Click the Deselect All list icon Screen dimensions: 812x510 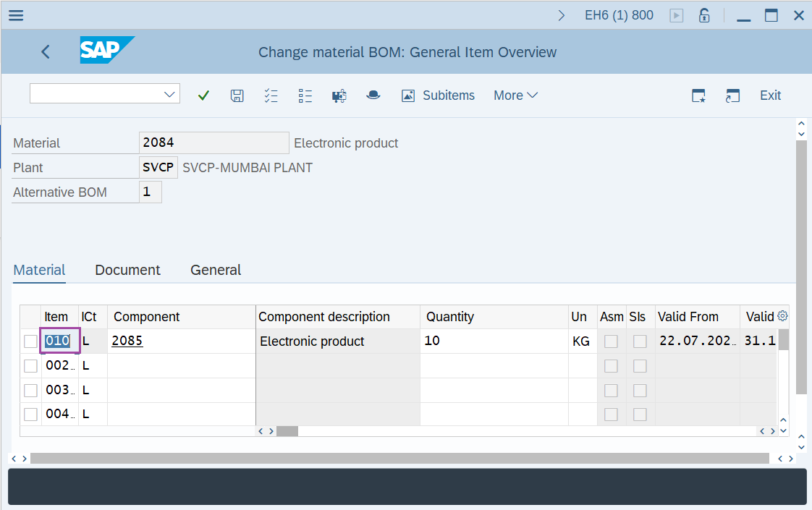[305, 95]
